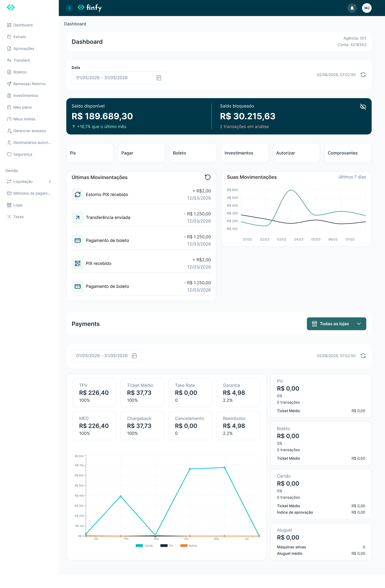This screenshot has width=385, height=588.
Task: Click the Garantia metric card
Action: click(x=238, y=393)
